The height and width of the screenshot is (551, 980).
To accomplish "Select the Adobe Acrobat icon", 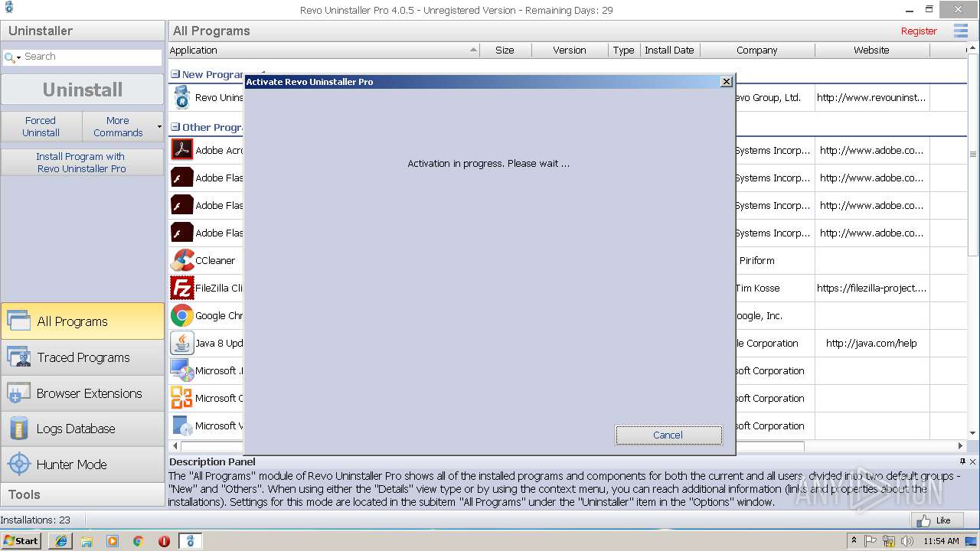I will 182,149.
